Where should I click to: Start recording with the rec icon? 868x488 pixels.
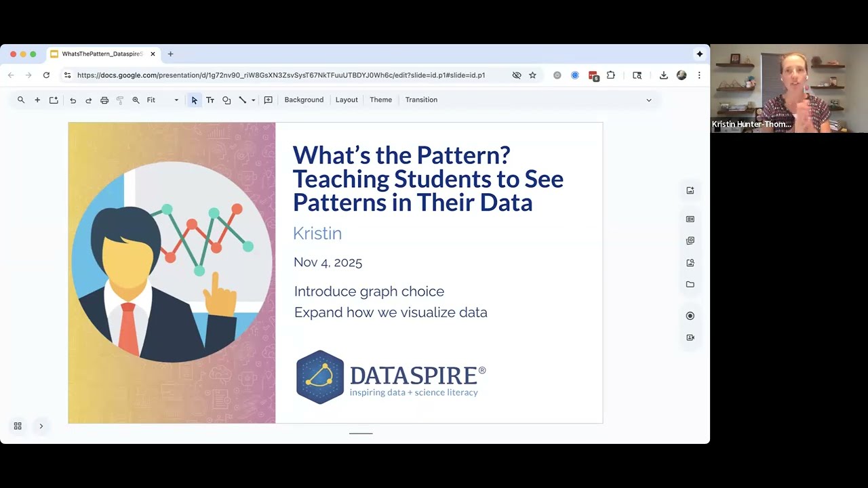pos(690,316)
